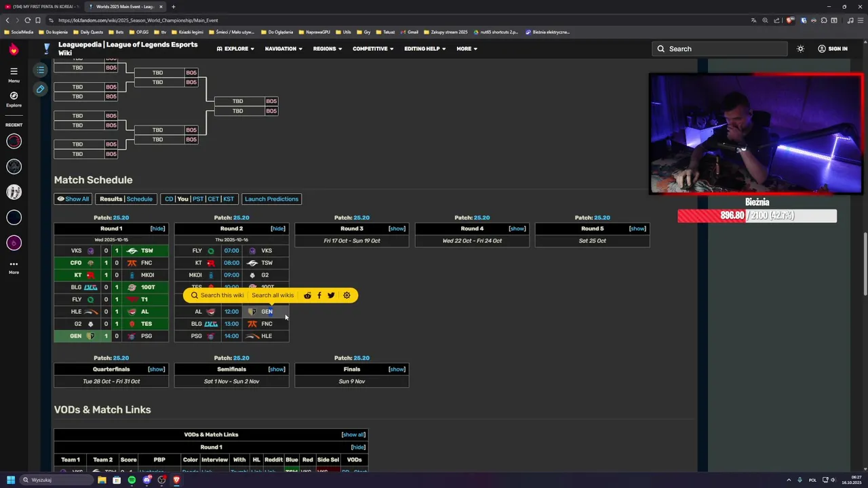The height and width of the screenshot is (488, 868).
Task: Click the BLG logo in Round 2
Action: pos(211,324)
